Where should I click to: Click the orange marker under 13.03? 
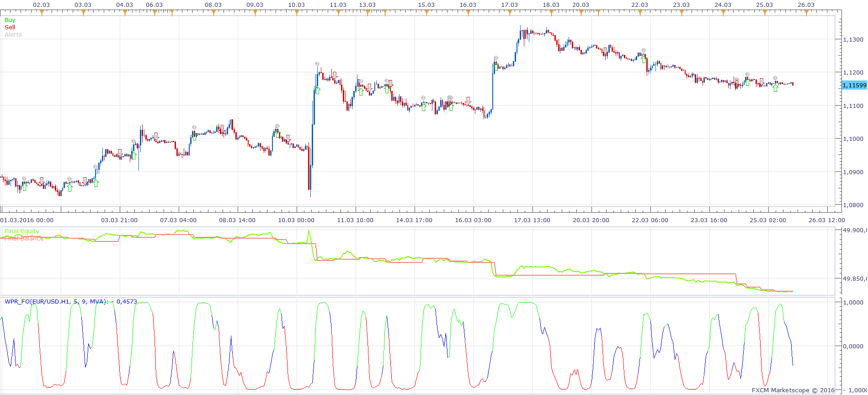coord(367,13)
